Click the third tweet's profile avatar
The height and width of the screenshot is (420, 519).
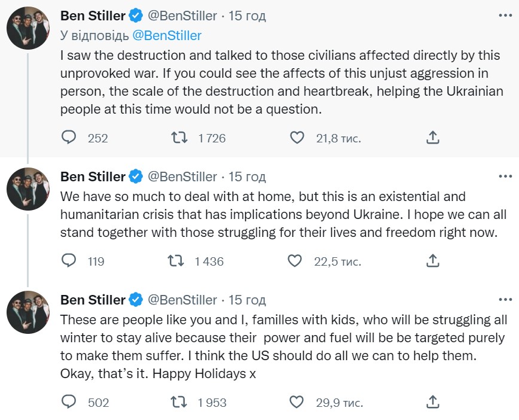[x=28, y=312]
